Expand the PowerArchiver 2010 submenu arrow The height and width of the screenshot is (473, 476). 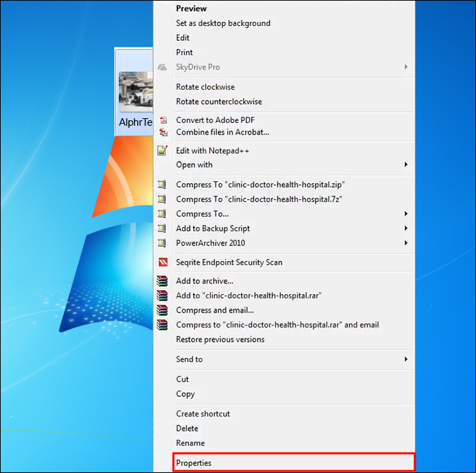tap(406, 243)
